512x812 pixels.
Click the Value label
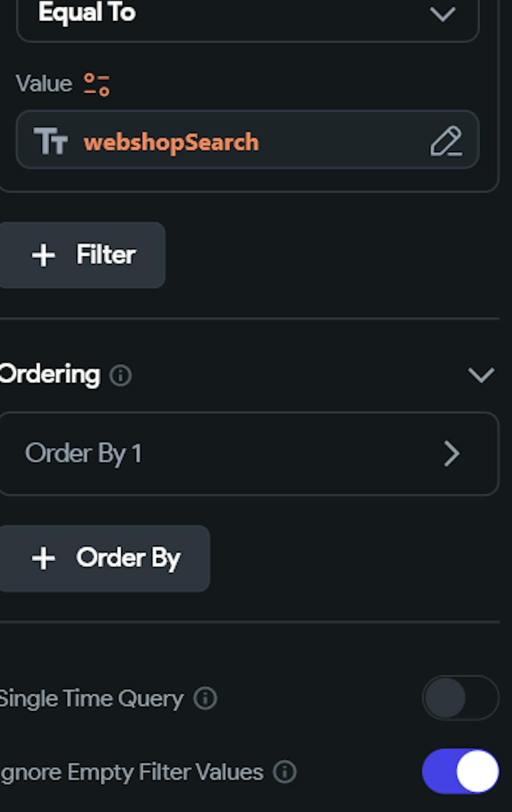[x=44, y=83]
